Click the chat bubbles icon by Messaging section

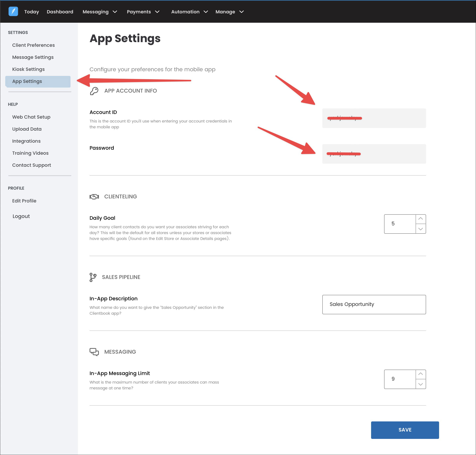[x=94, y=352]
